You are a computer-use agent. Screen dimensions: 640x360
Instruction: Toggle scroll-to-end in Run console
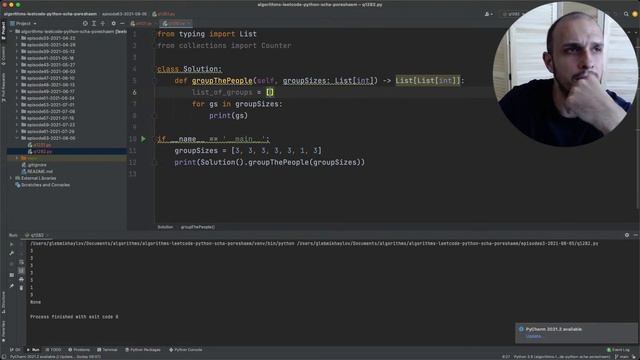[21, 271]
